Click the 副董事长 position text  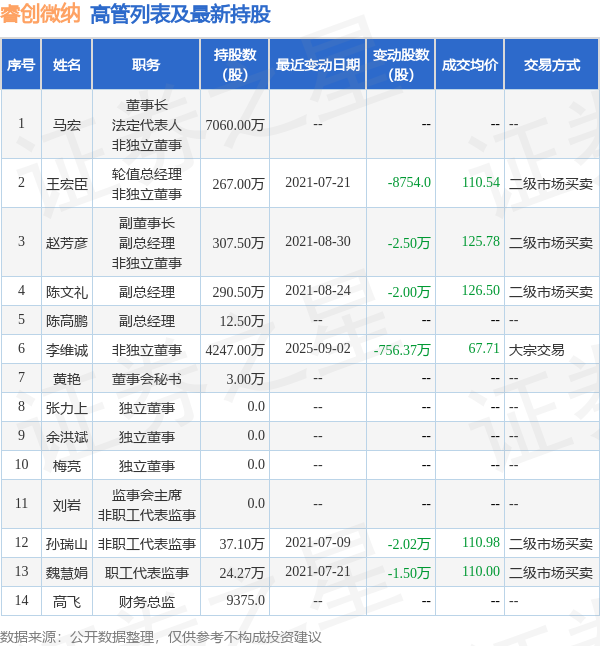147,223
